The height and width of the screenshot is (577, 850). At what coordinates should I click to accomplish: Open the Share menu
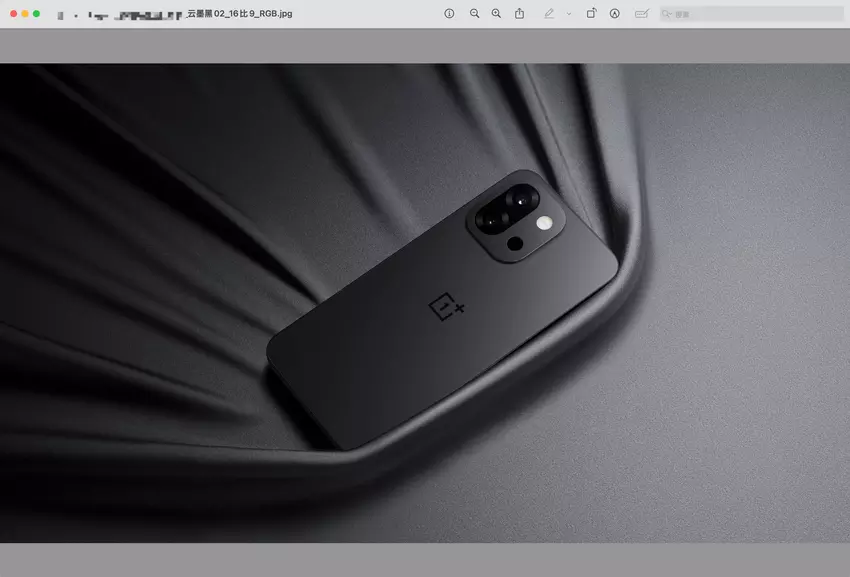click(x=518, y=13)
